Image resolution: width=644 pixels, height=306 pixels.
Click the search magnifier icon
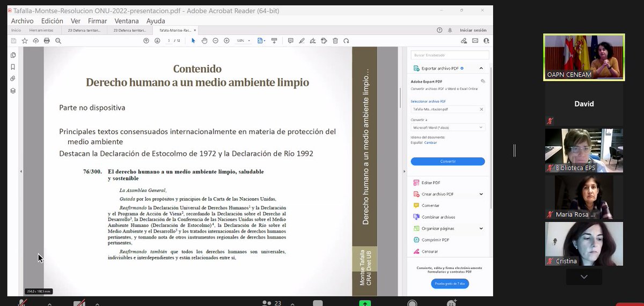point(58,41)
